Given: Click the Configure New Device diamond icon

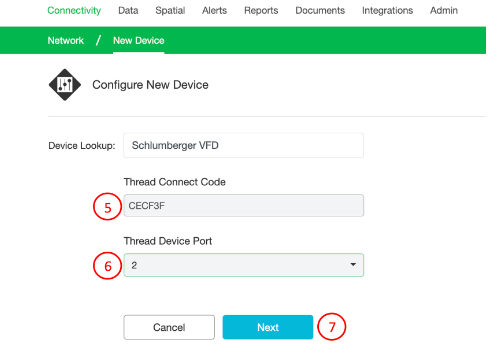Looking at the screenshot, I should (65, 85).
